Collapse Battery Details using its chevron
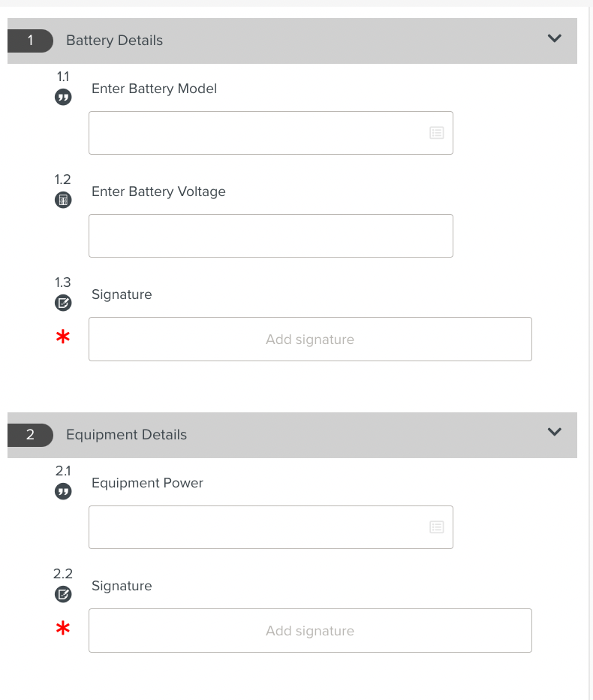Viewport: 593px width, 700px height. coord(555,39)
